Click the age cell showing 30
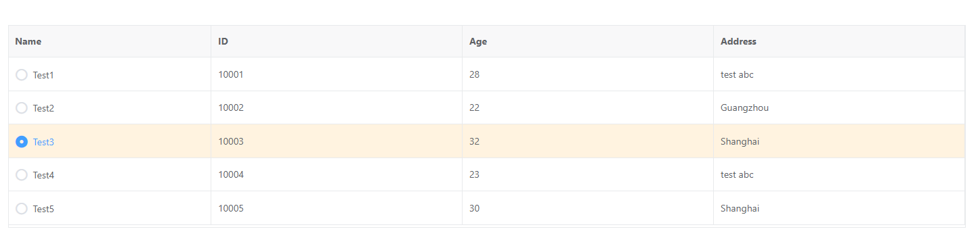 tap(588, 208)
